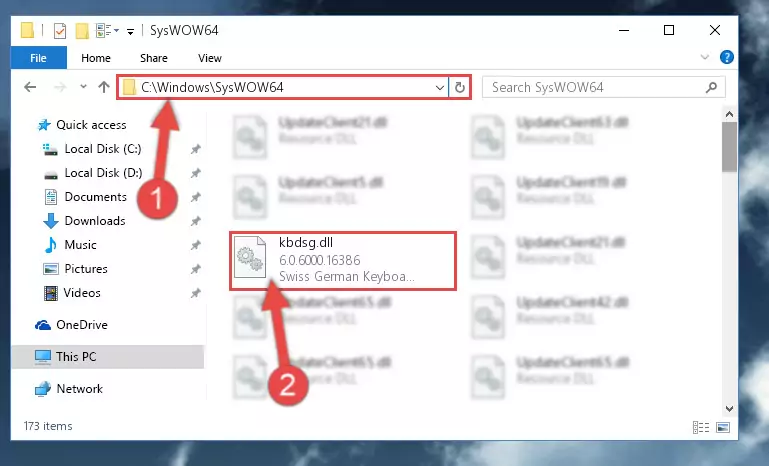Refresh the SysWOW64 folder
This screenshot has width=769, height=466.
[460, 87]
